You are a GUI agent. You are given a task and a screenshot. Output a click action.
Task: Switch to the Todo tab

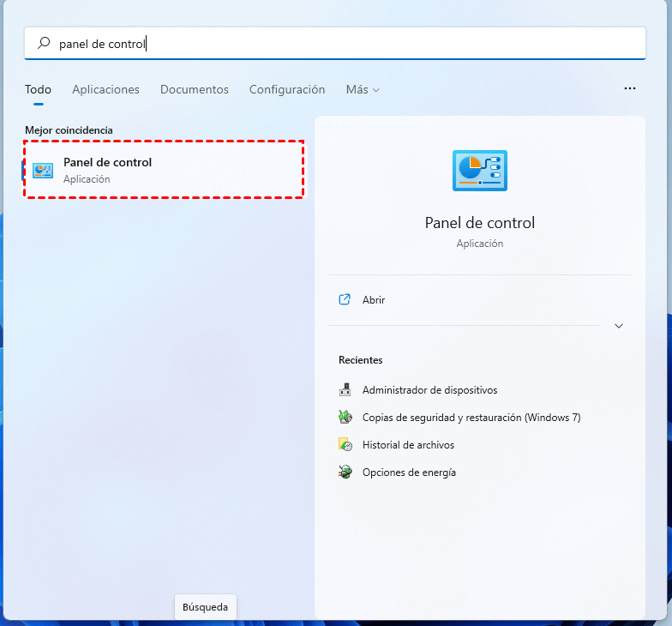pyautogui.click(x=38, y=89)
